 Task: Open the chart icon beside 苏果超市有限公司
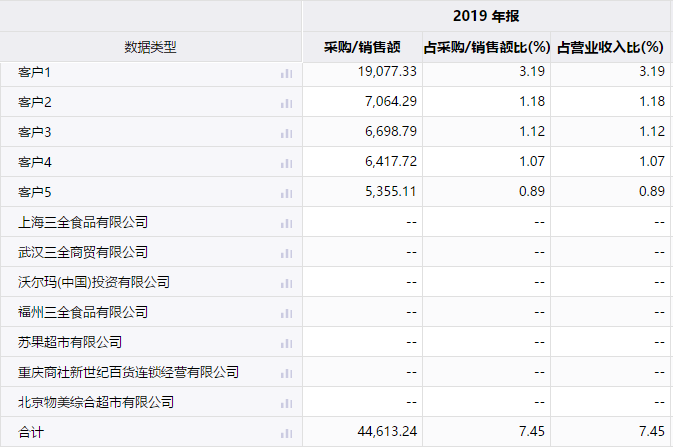pyautogui.click(x=287, y=343)
